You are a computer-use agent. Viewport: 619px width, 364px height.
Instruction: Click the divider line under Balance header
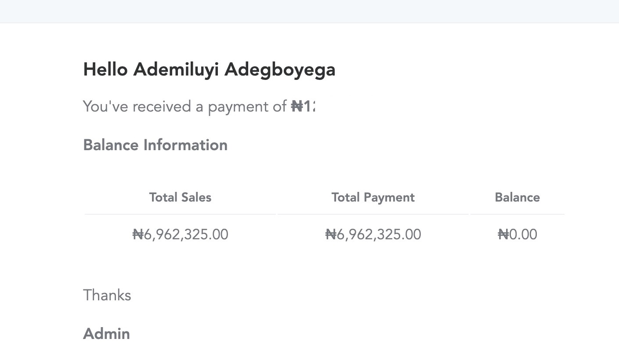click(517, 214)
